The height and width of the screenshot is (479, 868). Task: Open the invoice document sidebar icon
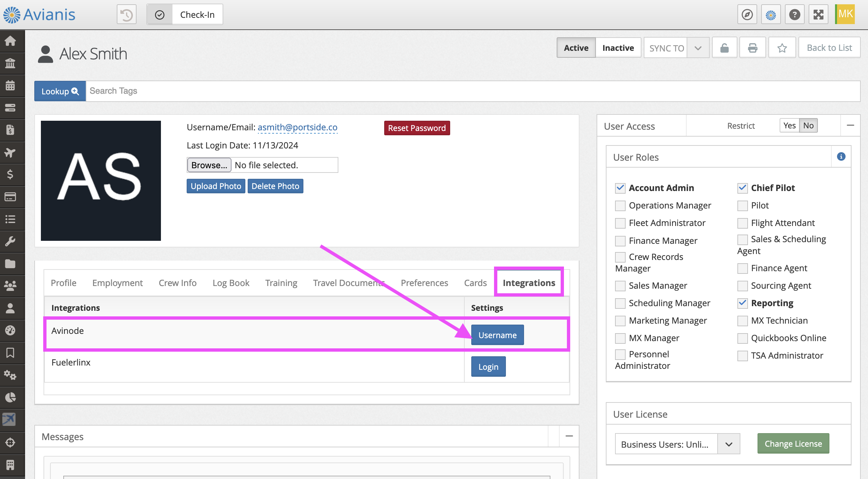tap(10, 130)
